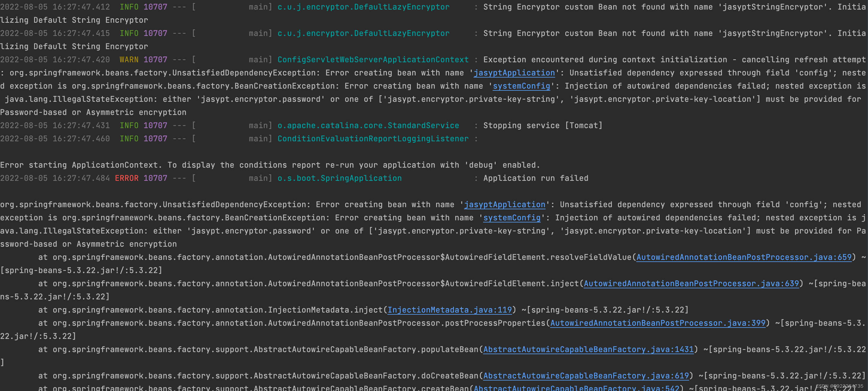Viewport: 868px width, 391px height.
Task: Click ConditionEvaluationReportLoggingListener logger name
Action: 373,139
